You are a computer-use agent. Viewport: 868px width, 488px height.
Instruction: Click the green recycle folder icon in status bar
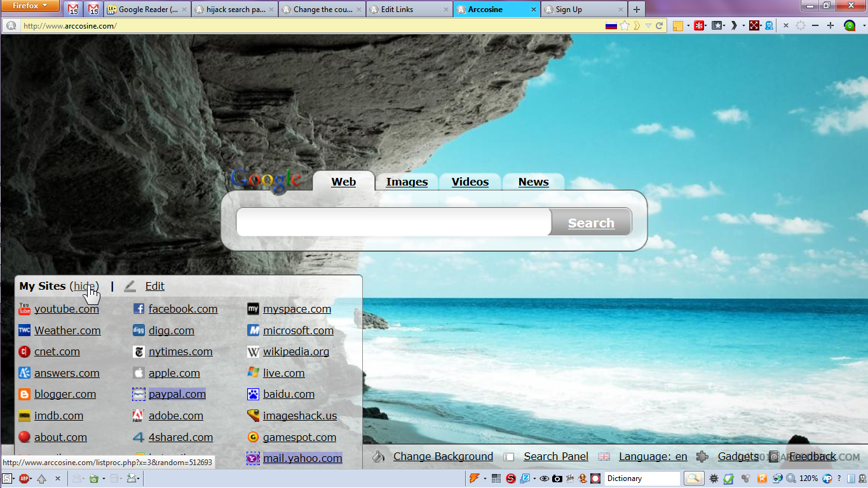(93, 478)
